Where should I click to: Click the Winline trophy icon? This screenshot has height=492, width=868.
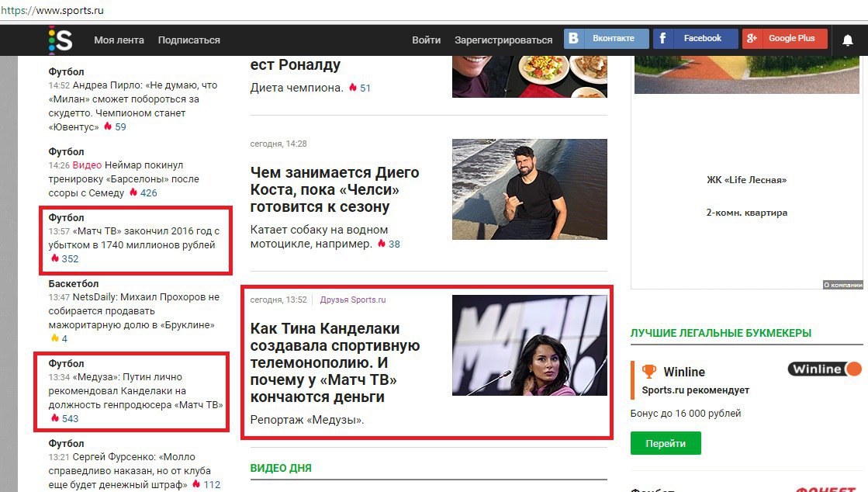click(648, 371)
